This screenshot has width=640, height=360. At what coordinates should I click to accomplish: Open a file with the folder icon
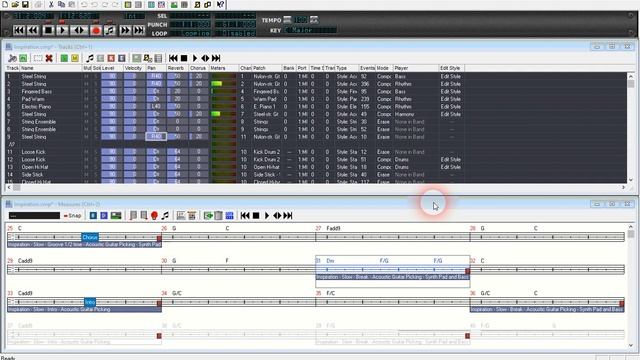click(x=15, y=4)
